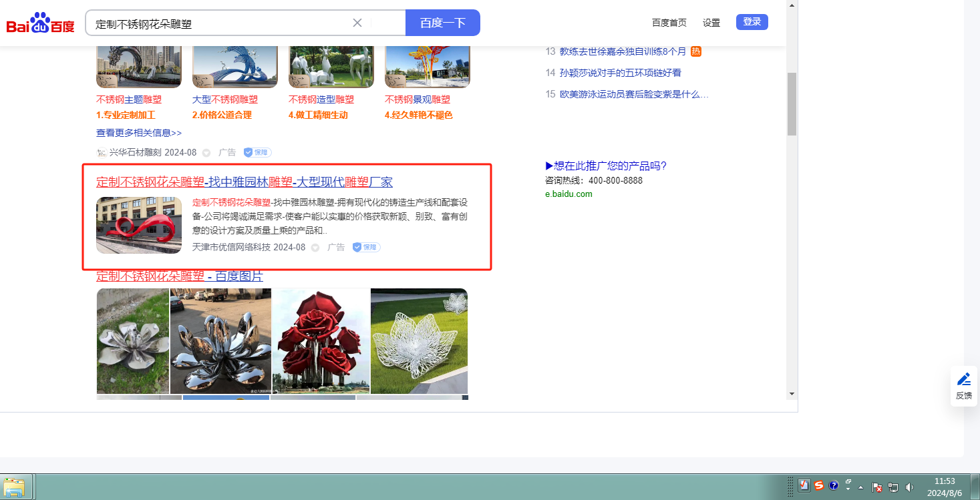Open thumbnail above 不锈钢造型雕塑
980x500 pixels.
point(331,67)
